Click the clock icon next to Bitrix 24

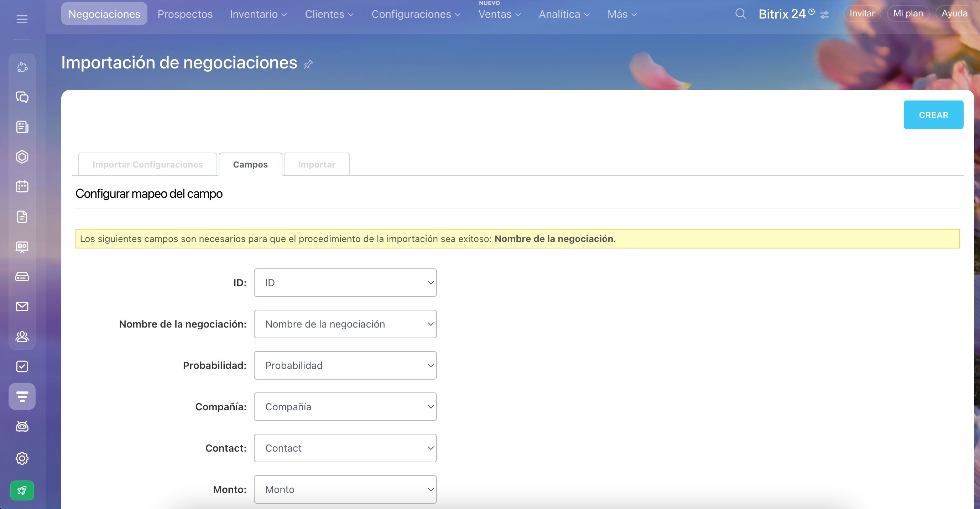(812, 12)
